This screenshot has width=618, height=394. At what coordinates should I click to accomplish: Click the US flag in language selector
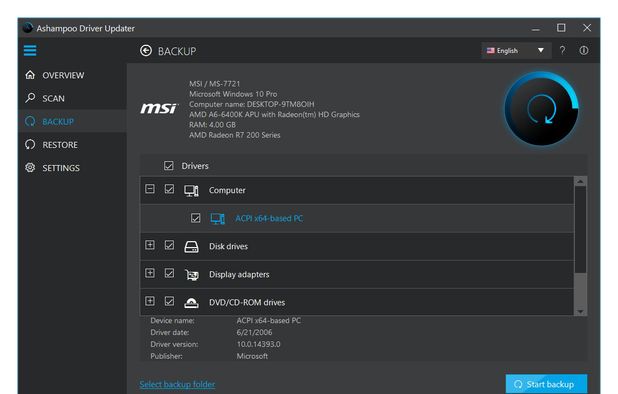point(490,50)
